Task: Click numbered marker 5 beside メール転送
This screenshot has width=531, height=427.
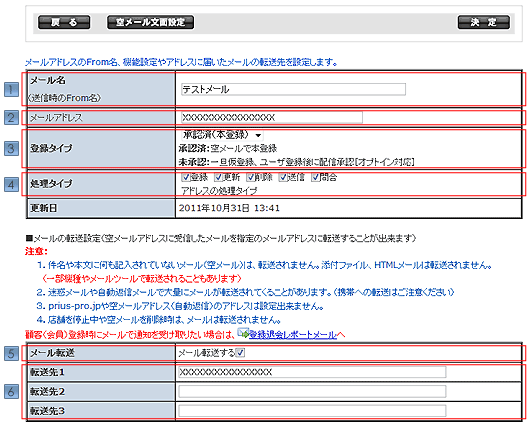Action: (11, 354)
